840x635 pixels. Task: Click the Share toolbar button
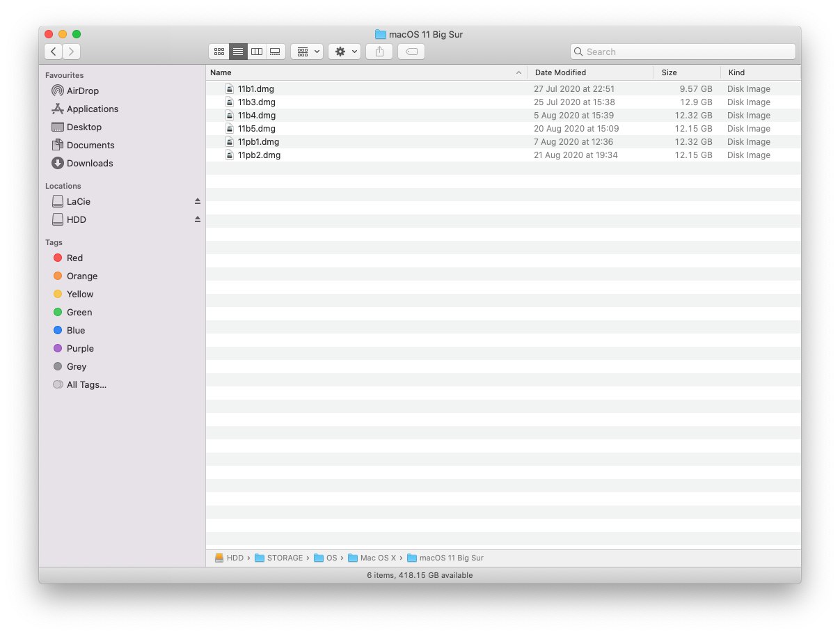pos(379,52)
